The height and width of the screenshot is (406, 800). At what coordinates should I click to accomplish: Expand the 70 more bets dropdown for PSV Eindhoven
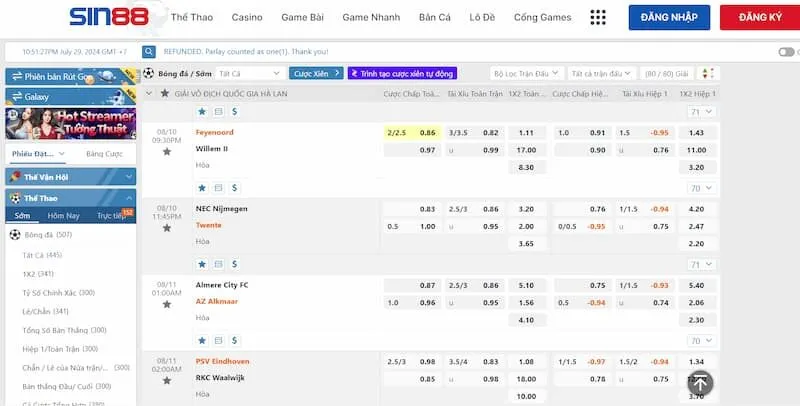(702, 340)
